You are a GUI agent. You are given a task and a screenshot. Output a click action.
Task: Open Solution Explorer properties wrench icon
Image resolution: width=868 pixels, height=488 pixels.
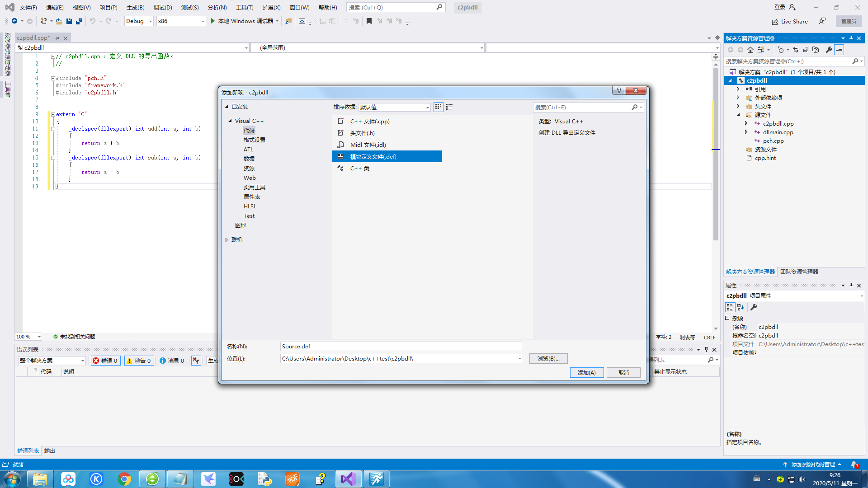click(829, 50)
